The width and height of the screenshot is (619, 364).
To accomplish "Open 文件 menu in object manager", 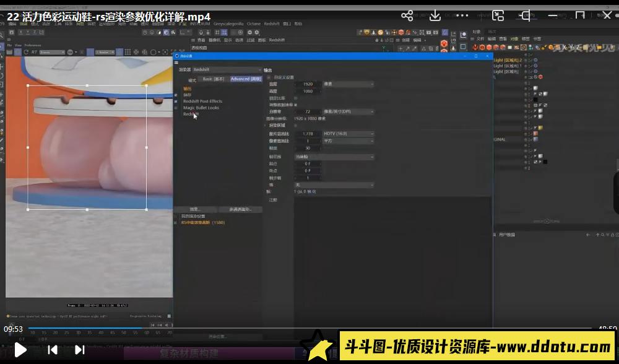I will [480, 38].
